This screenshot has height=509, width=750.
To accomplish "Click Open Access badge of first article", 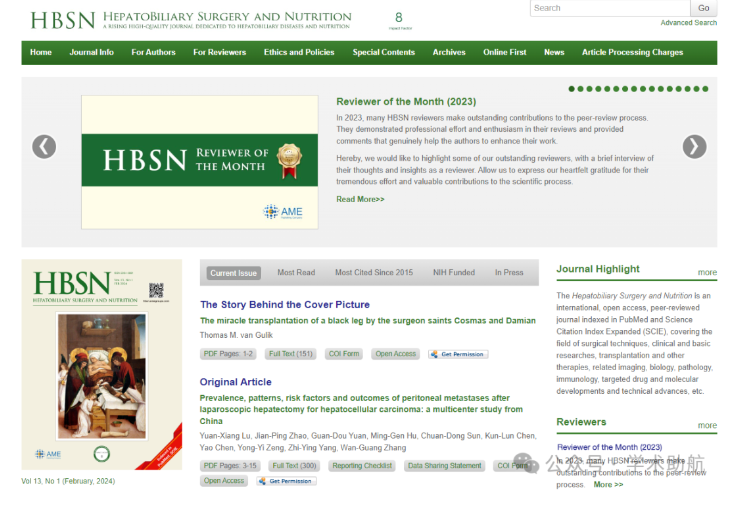I will point(396,354).
